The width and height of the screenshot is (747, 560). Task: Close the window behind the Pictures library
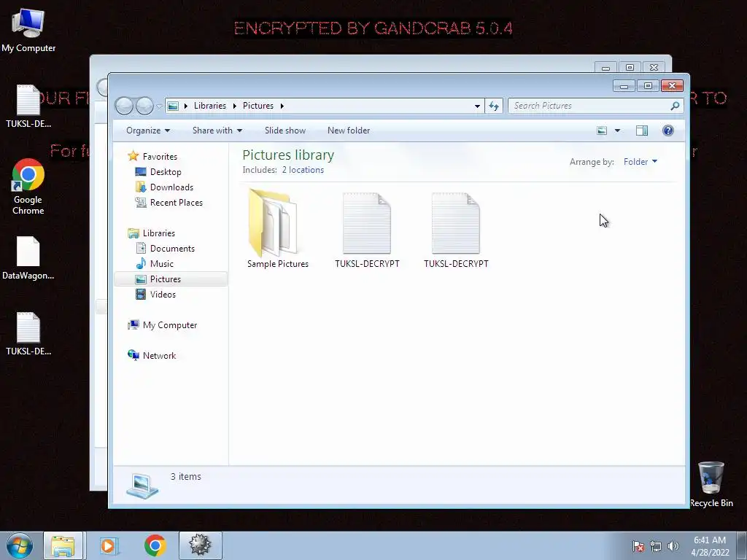coord(654,68)
